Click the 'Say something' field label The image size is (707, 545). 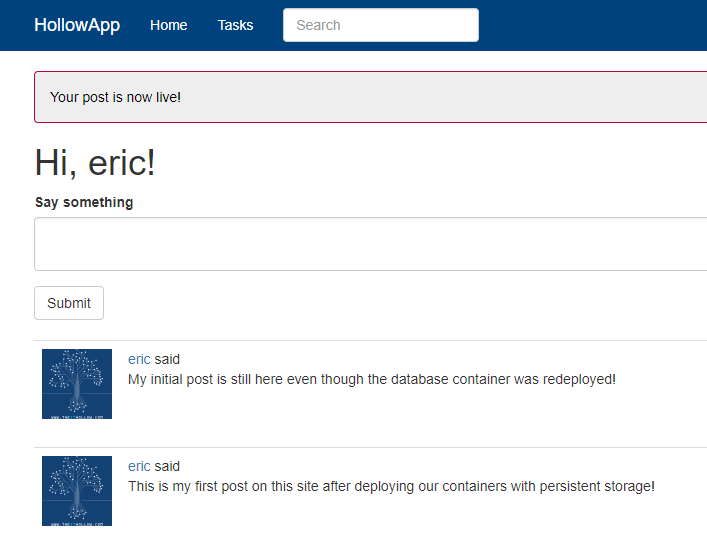84,202
